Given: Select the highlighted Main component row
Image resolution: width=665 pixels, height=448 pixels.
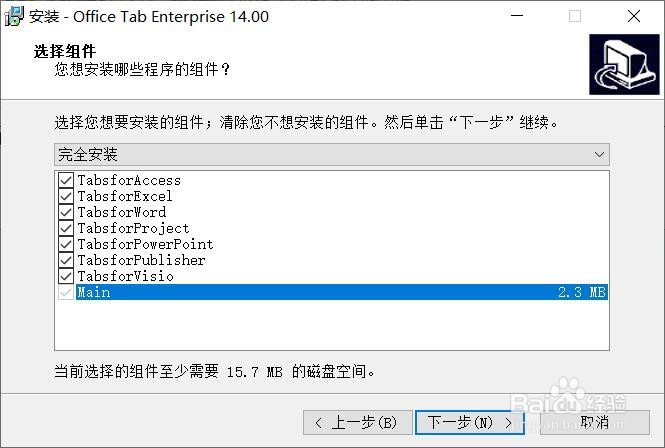Looking at the screenshot, I should [x=340, y=292].
